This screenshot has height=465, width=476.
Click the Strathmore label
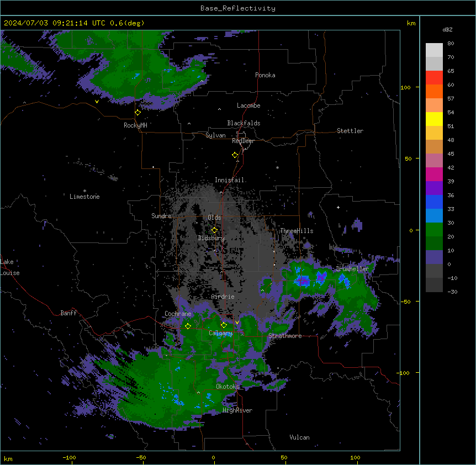click(285, 336)
